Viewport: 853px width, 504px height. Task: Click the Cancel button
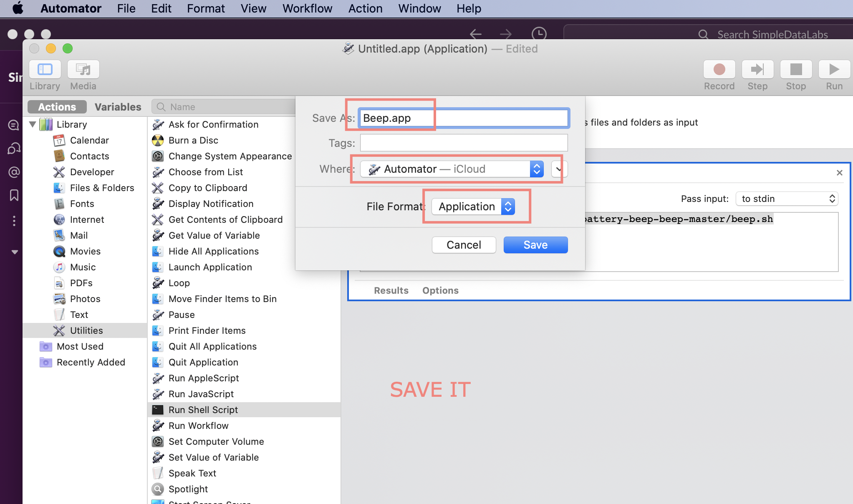(x=464, y=244)
